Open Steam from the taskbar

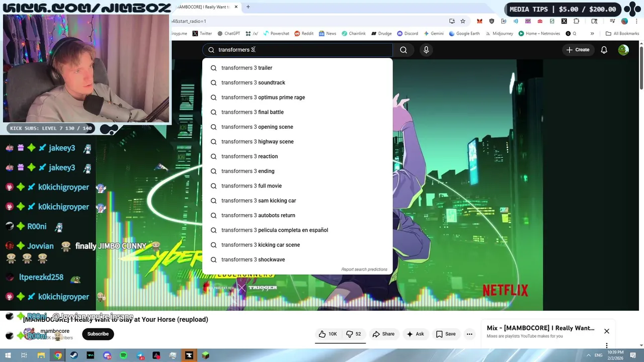[x=74, y=355]
